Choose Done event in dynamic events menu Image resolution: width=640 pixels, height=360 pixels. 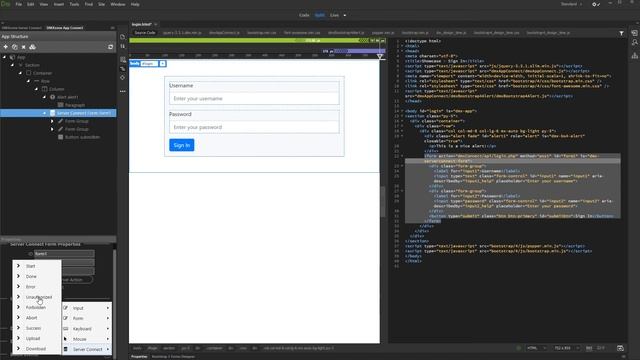(x=37, y=276)
